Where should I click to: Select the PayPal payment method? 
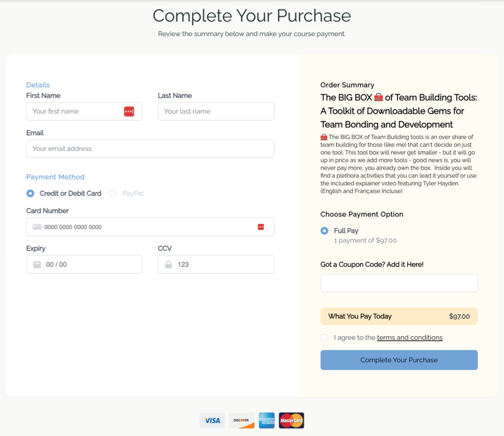[113, 193]
